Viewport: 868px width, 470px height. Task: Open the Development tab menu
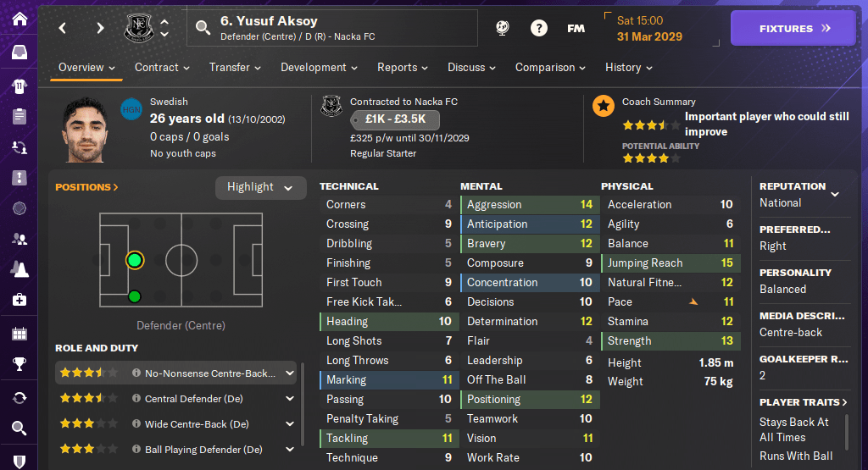319,68
